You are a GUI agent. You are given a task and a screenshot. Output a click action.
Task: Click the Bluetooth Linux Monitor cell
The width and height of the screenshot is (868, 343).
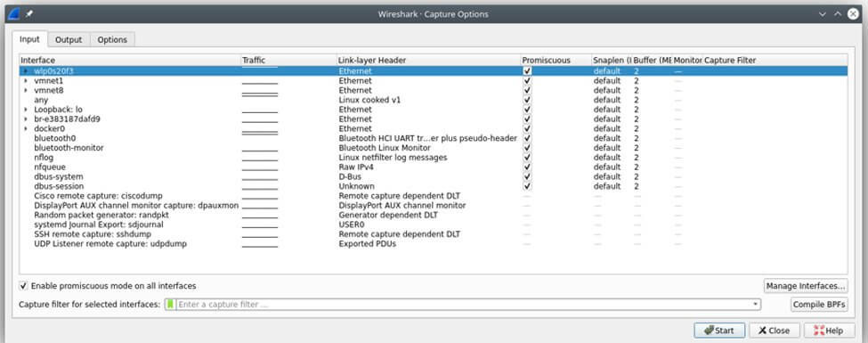pos(385,148)
